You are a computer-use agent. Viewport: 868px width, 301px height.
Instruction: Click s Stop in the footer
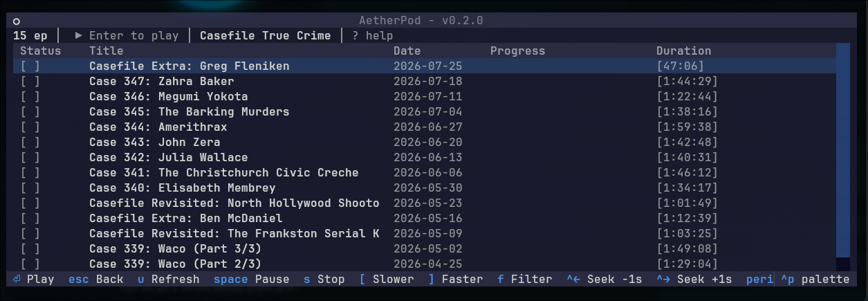coord(324,280)
